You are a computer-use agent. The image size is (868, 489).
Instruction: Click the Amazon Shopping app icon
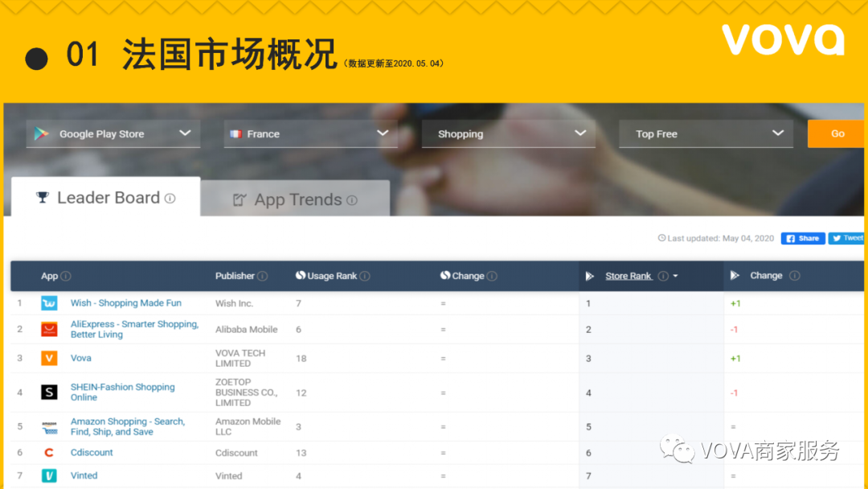click(49, 426)
